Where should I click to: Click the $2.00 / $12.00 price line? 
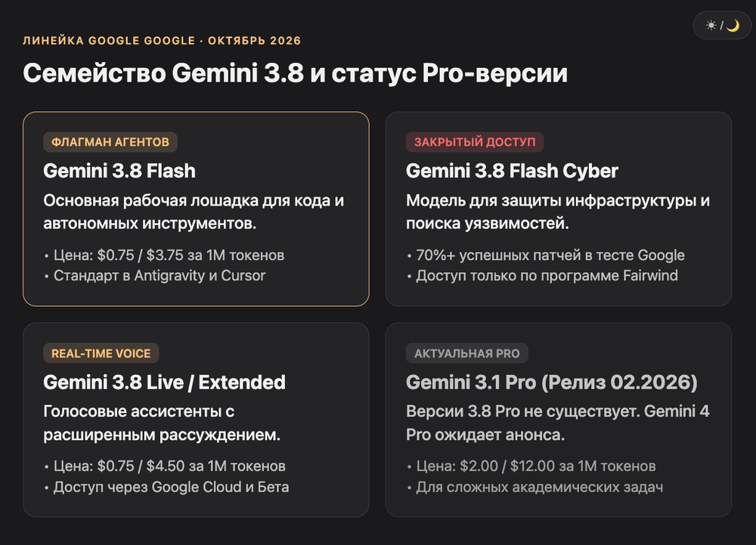coord(531,466)
